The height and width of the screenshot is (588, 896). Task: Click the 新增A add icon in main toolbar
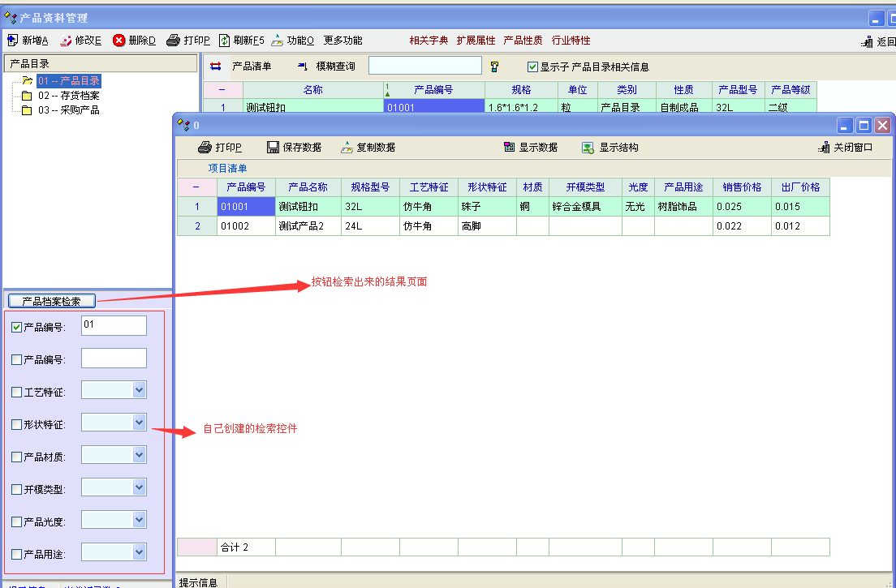coord(12,41)
